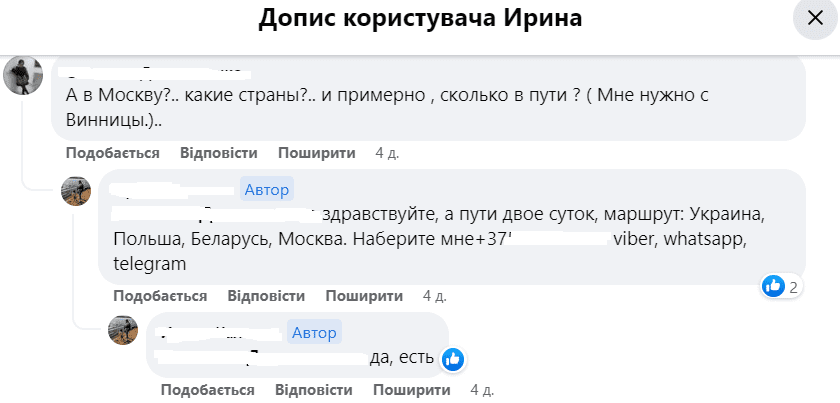Image resolution: width=840 pixels, height=403 pixels.
Task: Click "Відповісти" under the telegram reply
Action: [x=265, y=296]
